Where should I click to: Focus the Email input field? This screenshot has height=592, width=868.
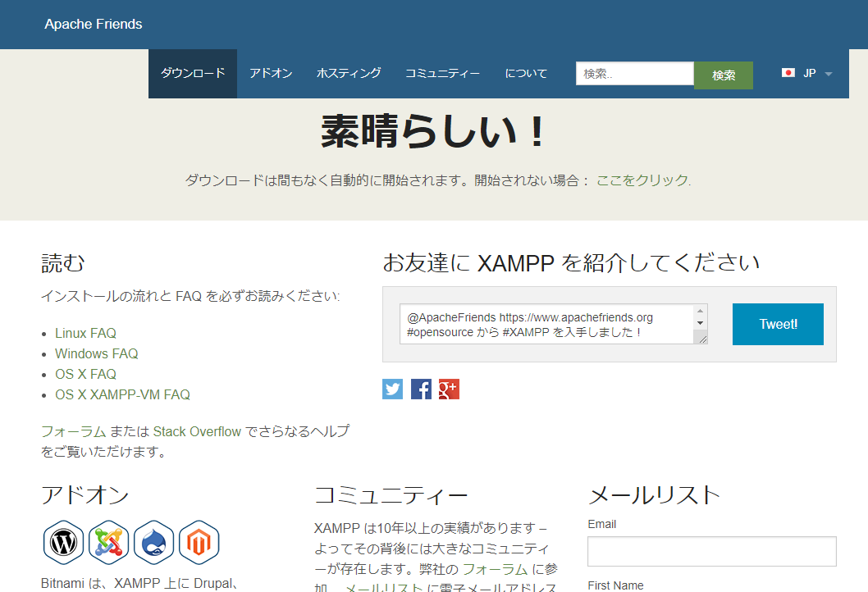[712, 551]
